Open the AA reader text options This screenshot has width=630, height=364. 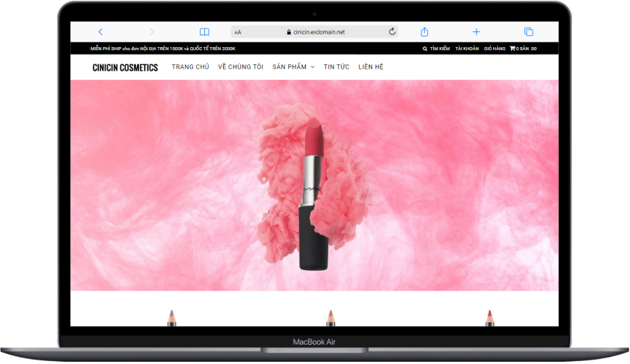(x=238, y=32)
